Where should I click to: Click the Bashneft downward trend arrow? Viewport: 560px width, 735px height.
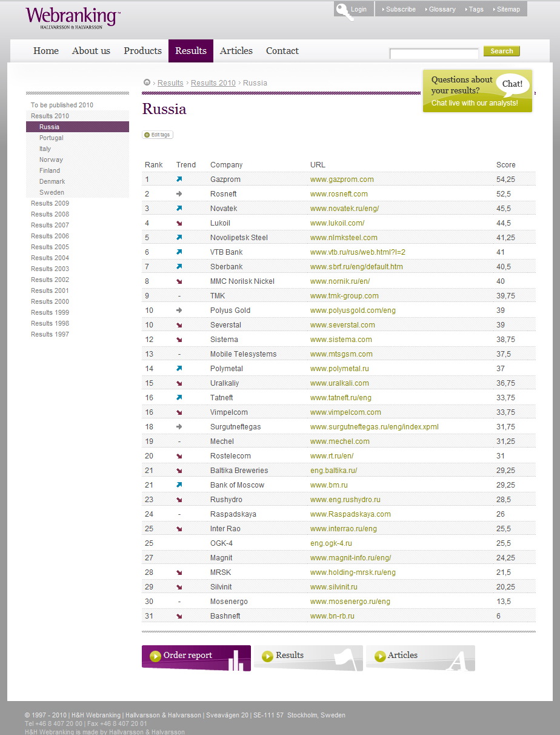[x=179, y=616]
